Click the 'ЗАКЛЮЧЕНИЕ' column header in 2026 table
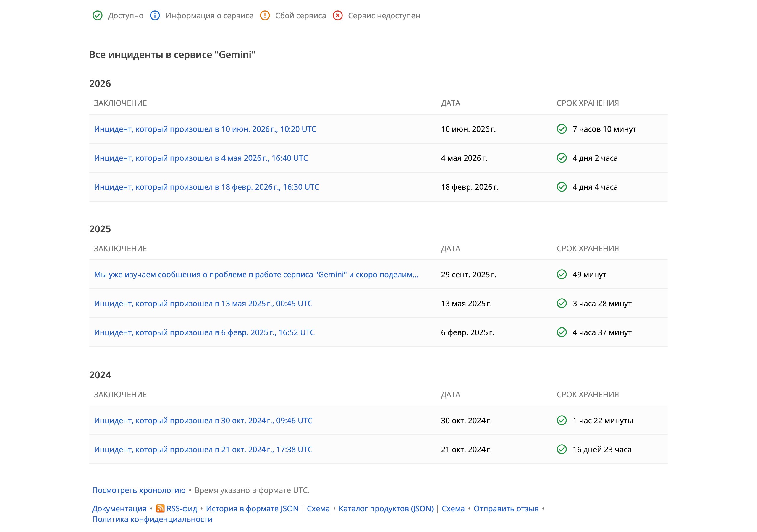 click(x=120, y=103)
